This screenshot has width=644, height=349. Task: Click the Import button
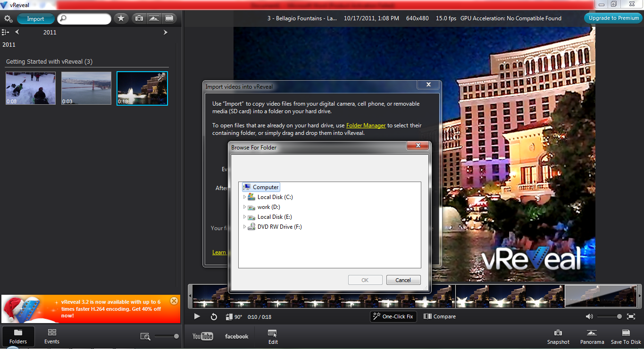click(35, 19)
